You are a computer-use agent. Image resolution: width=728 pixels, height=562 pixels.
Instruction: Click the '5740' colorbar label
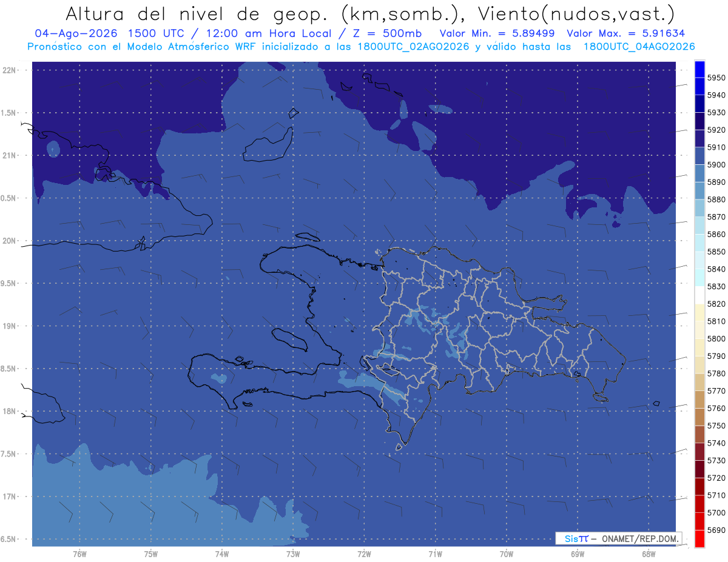click(716, 443)
